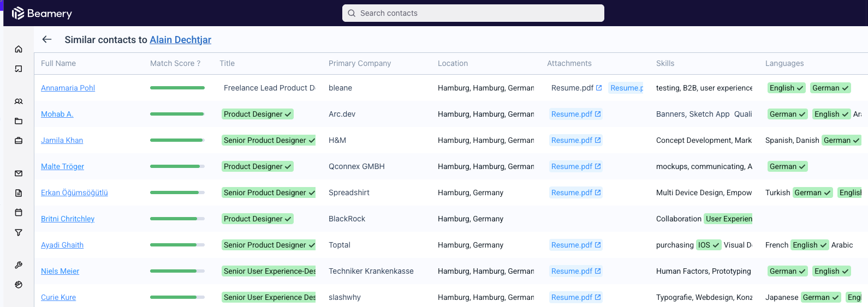Click the Title column header
Screen dimensions: 868x307
pyautogui.click(x=227, y=63)
